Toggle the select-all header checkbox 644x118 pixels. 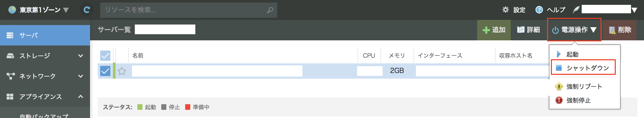(105, 55)
